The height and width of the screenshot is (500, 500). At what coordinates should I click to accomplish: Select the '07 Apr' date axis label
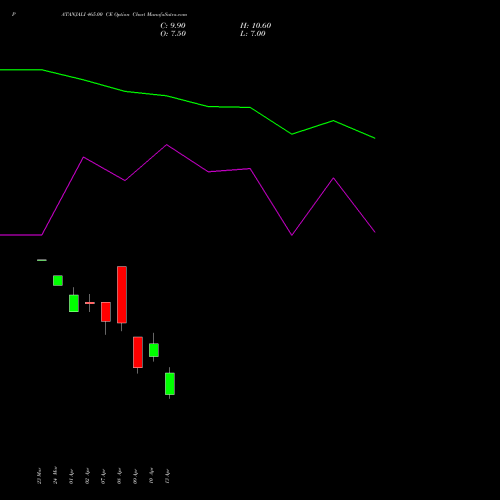(x=103, y=476)
